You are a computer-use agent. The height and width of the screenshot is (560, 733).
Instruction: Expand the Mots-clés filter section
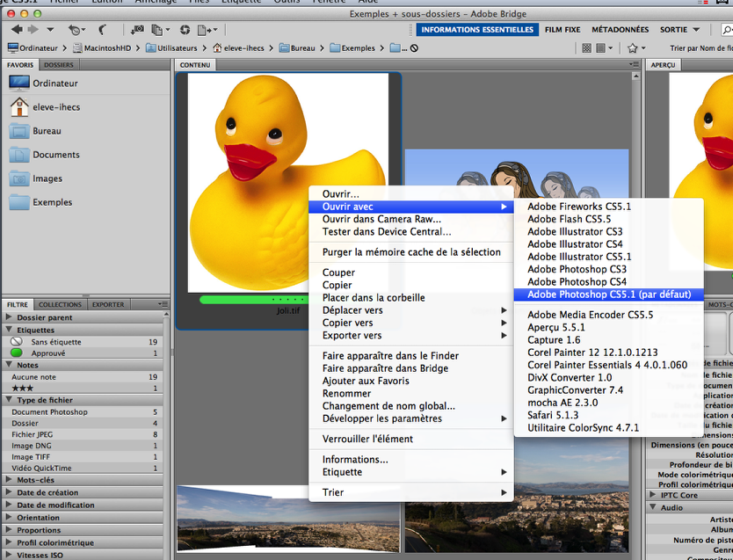9,480
